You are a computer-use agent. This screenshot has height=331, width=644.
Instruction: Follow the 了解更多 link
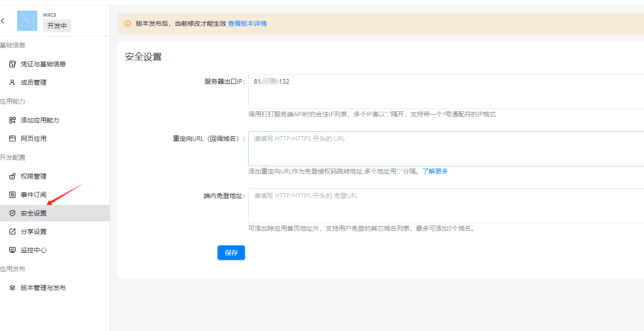(x=435, y=171)
